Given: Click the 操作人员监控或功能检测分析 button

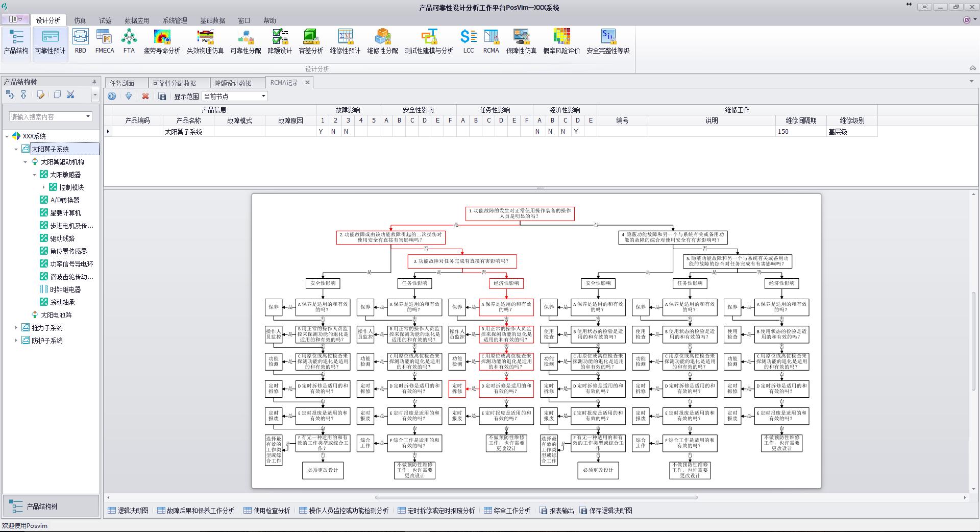Looking at the screenshot, I should [344, 511].
